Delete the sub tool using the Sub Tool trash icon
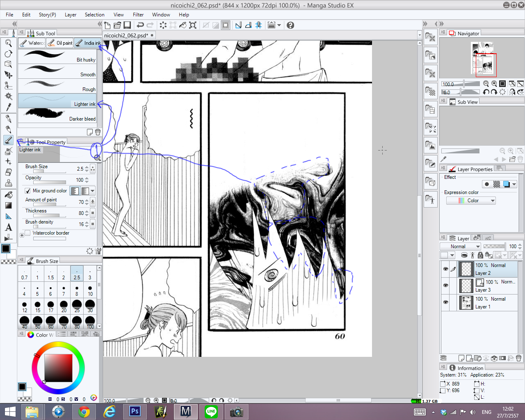This screenshot has height=420, width=525. (x=98, y=132)
